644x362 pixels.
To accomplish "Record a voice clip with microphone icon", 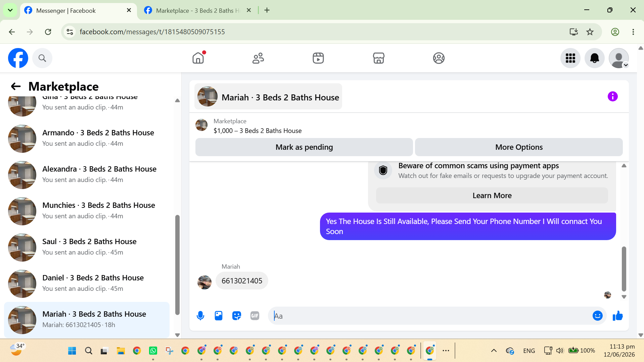I will (200, 316).
